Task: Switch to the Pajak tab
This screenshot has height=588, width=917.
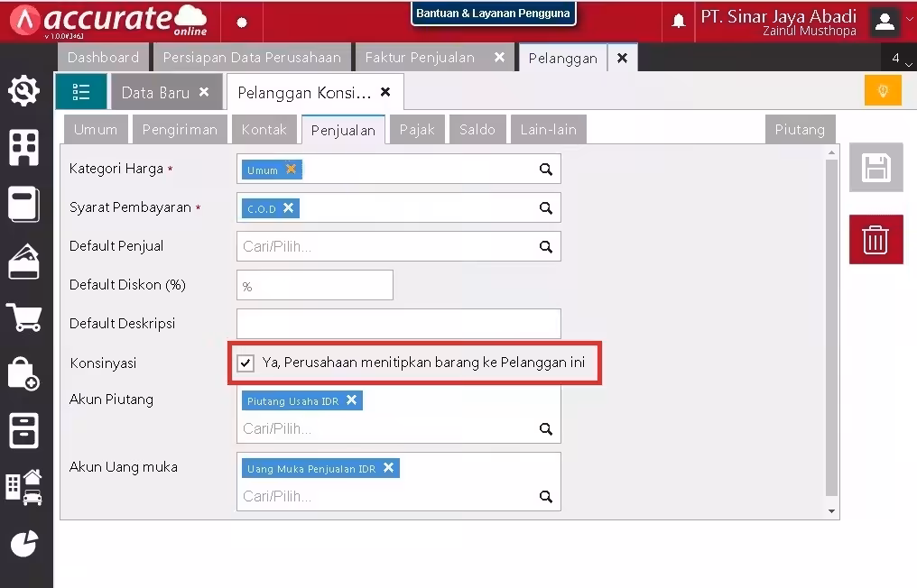Action: coord(417,129)
